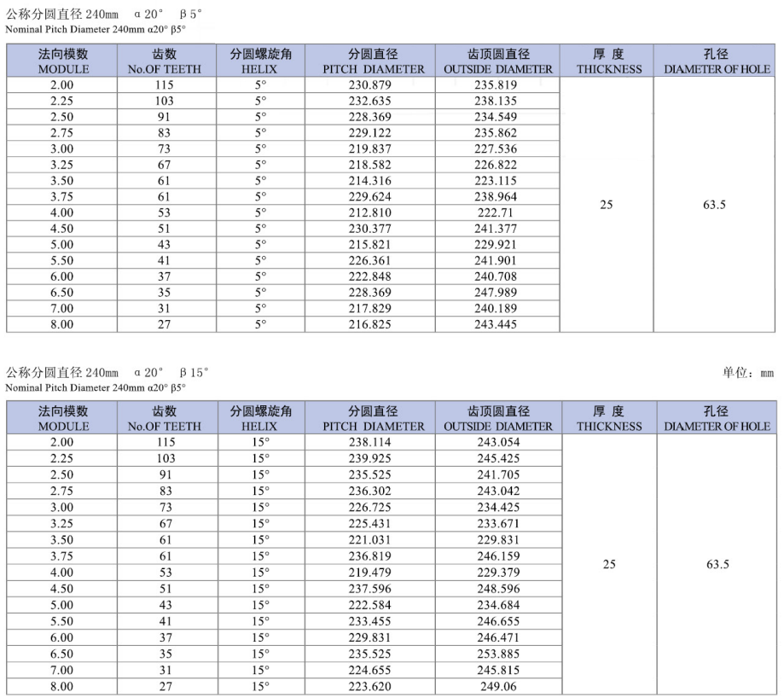784x698 pixels.
Task: Select the outside diameter cell 253.885
Action: click(498, 654)
